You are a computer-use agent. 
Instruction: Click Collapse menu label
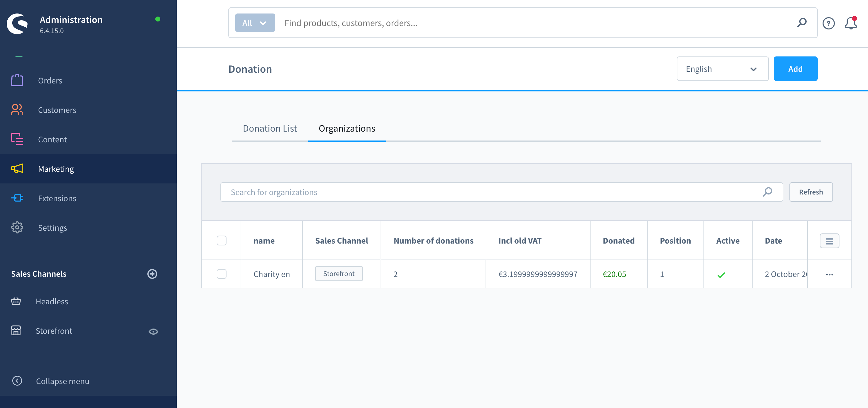[x=63, y=381]
